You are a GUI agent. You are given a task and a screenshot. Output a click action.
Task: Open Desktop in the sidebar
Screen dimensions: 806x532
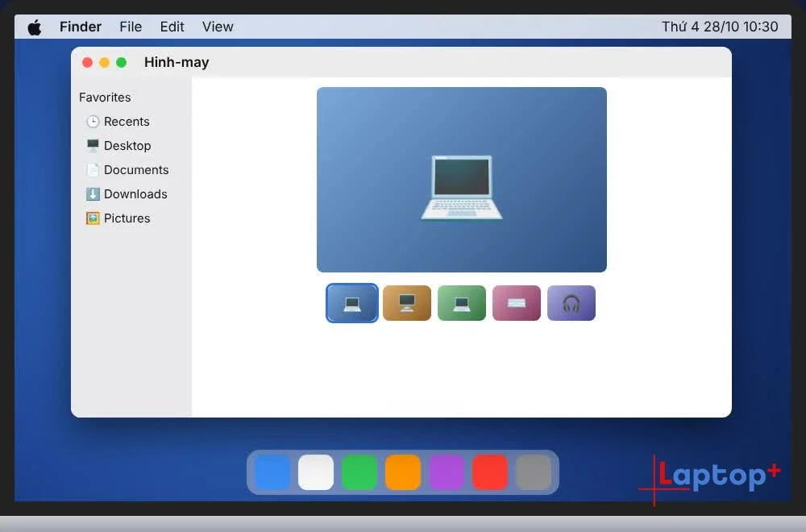coord(118,145)
